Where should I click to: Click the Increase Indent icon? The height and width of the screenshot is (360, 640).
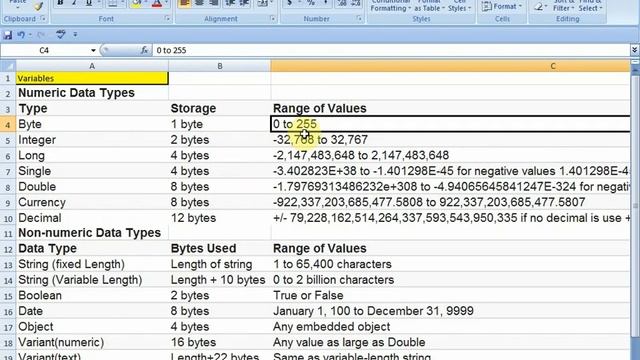click(x=244, y=3)
